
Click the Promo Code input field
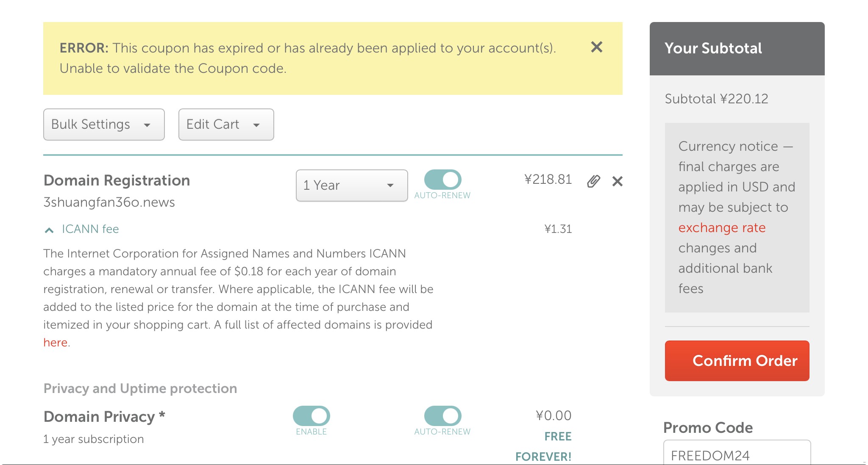tap(737, 455)
